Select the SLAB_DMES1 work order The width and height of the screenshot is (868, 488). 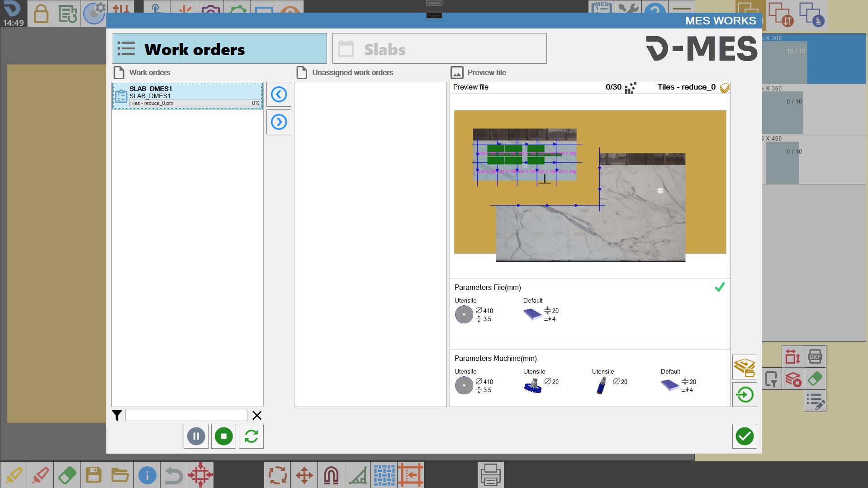point(187,95)
